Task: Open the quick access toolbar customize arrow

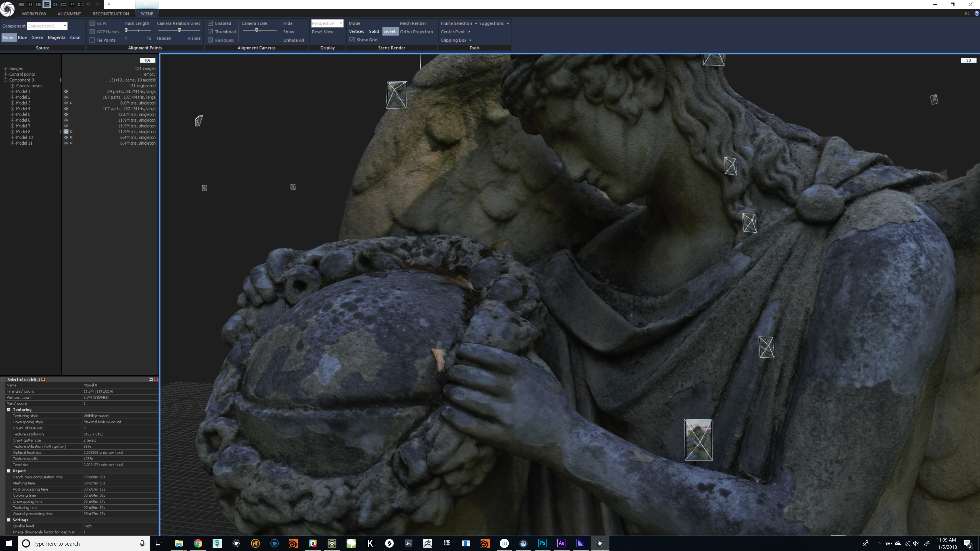Action: [x=109, y=4]
